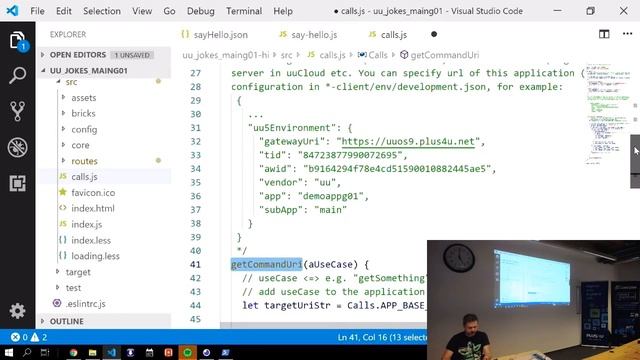Open File Explorer from the taskbar
Screen dimensions: 640x360
point(93,352)
